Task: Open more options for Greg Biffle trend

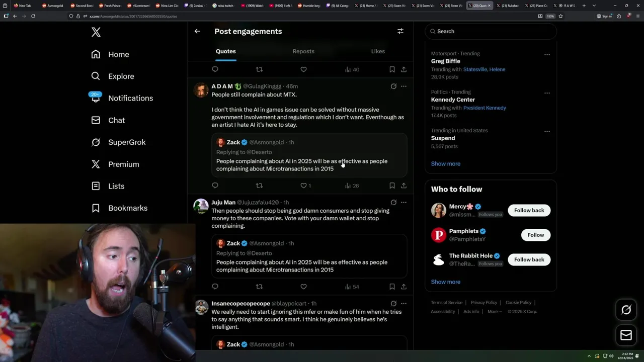Action: coord(547,54)
